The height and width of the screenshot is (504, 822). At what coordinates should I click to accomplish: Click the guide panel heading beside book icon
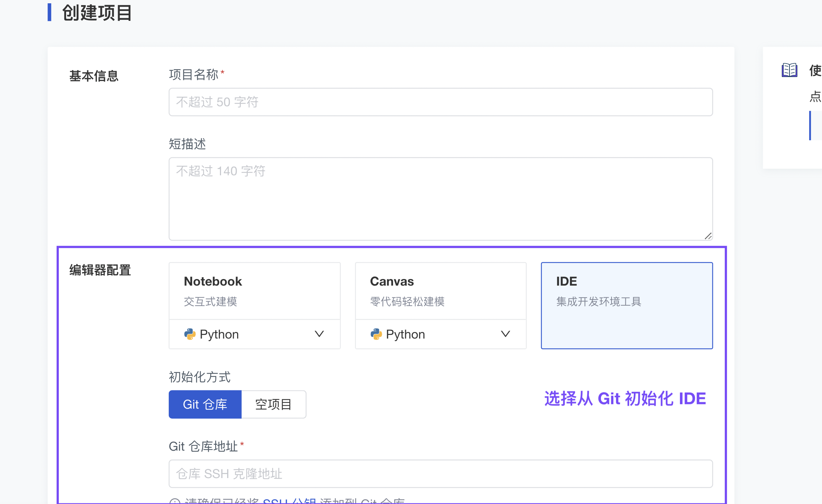[x=815, y=70]
